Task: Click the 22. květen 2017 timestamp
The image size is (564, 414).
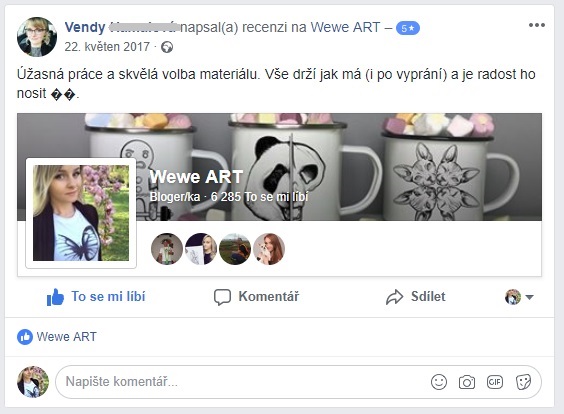Action: pos(107,47)
